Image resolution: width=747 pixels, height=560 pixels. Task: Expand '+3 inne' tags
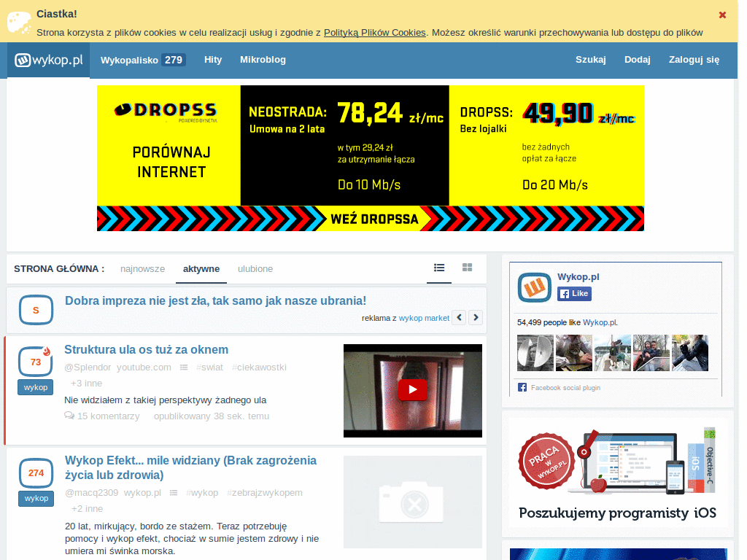(x=86, y=384)
